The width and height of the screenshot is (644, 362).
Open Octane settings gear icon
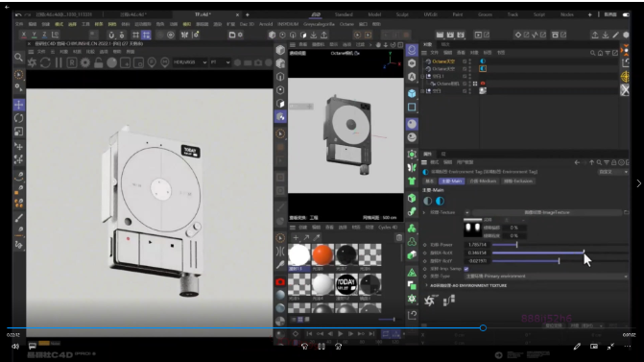pyautogui.click(x=85, y=62)
